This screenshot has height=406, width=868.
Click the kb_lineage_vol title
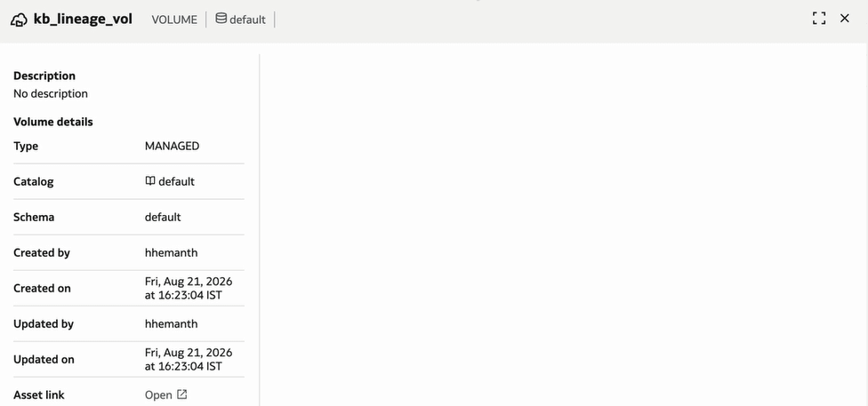[x=83, y=20]
